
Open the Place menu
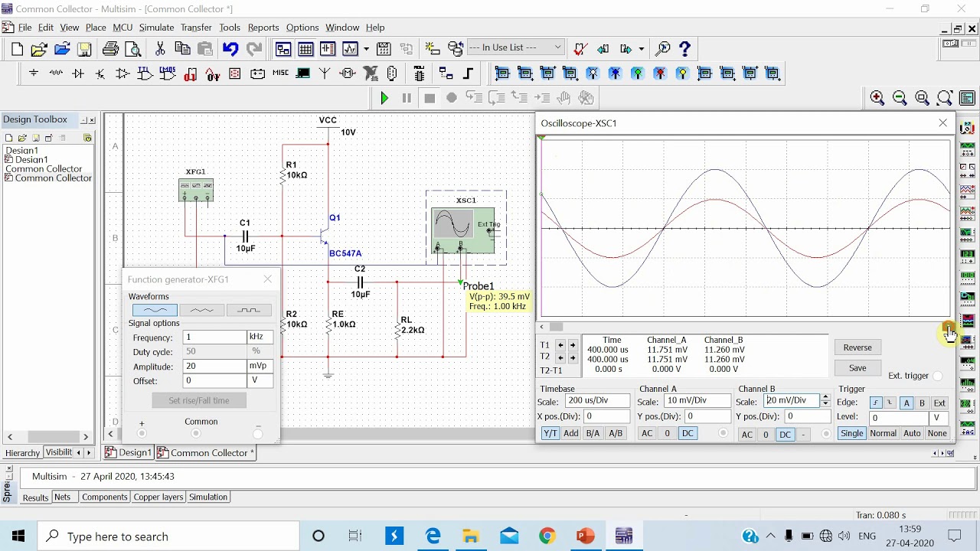point(96,28)
